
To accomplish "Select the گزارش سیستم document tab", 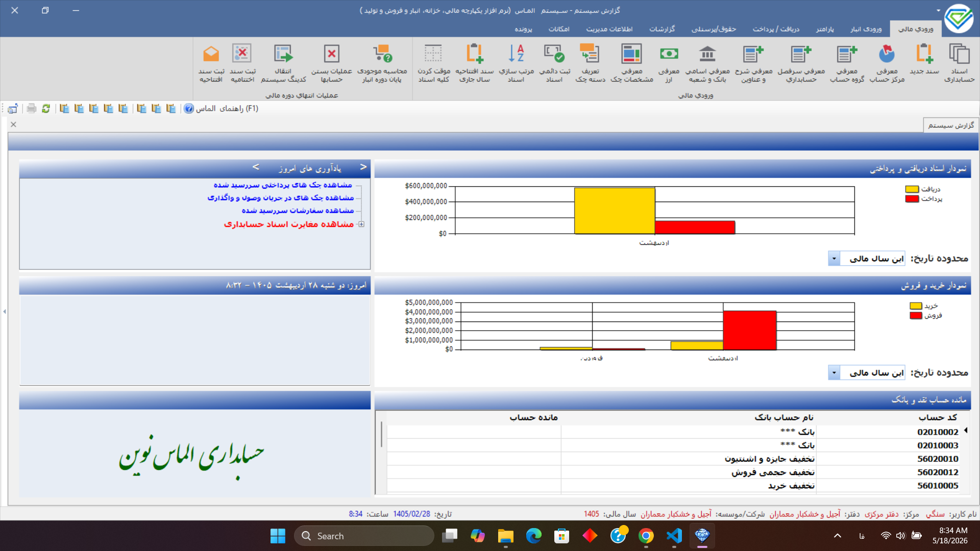I will [x=951, y=125].
